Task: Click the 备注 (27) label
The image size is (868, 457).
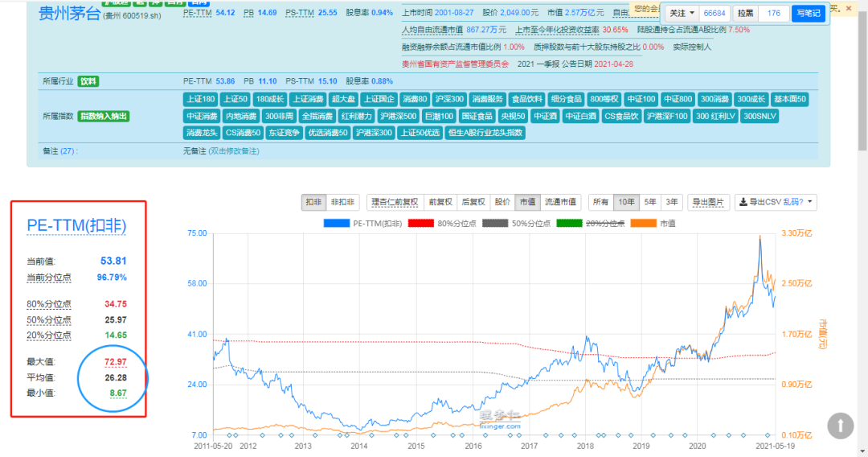Action: [x=60, y=151]
